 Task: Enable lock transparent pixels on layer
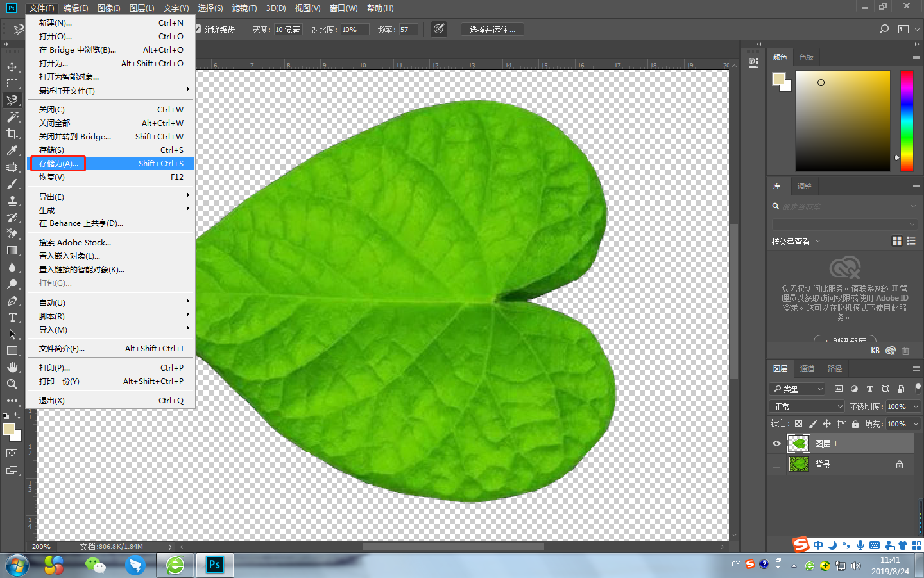798,424
